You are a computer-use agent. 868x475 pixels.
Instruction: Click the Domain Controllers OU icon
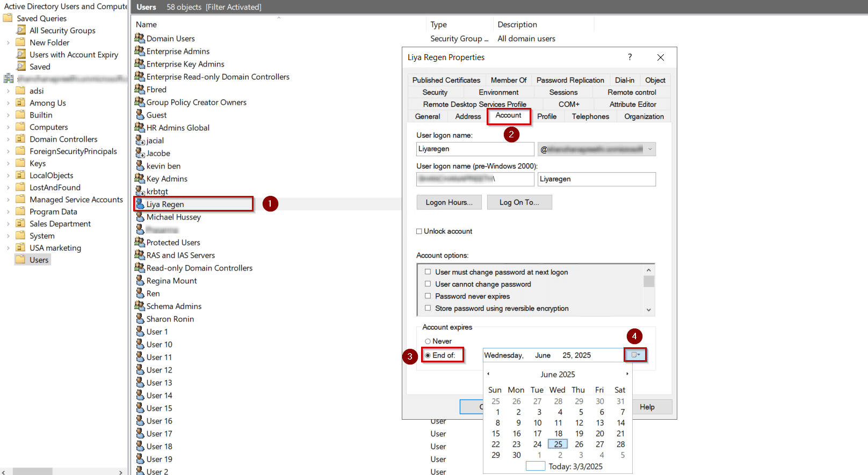[x=21, y=139]
